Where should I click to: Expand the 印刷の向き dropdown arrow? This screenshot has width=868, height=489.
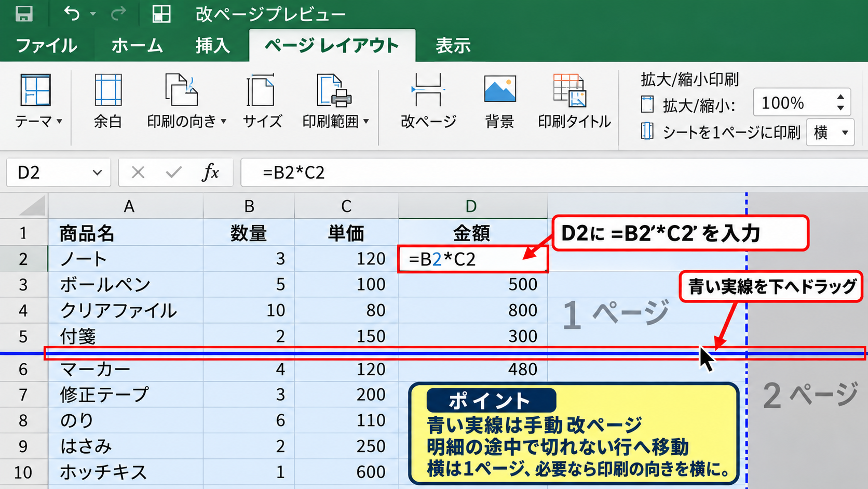(224, 121)
